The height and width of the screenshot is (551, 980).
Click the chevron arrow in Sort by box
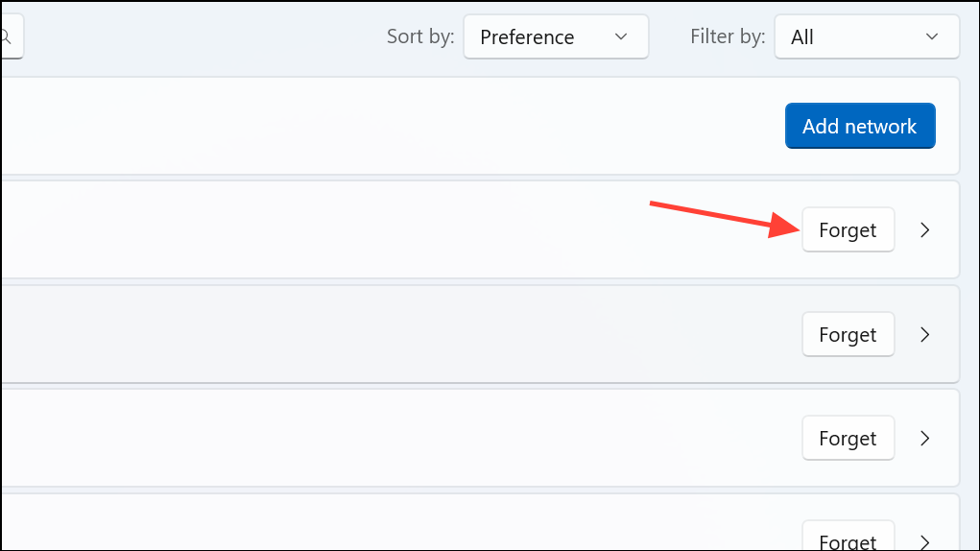click(621, 36)
